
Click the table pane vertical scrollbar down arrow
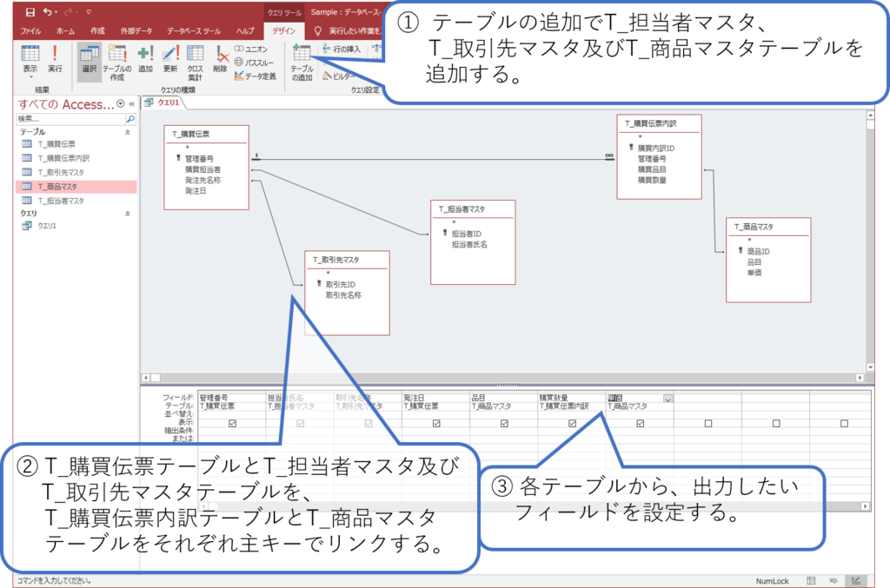[x=870, y=367]
